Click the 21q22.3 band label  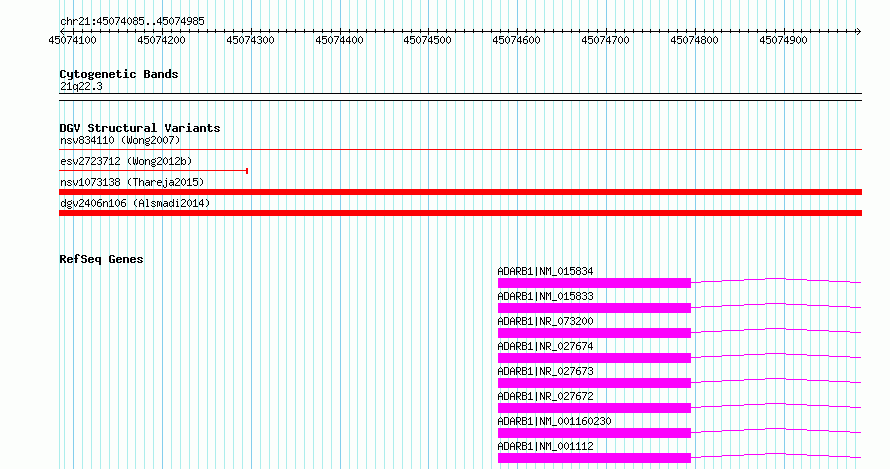pos(81,86)
